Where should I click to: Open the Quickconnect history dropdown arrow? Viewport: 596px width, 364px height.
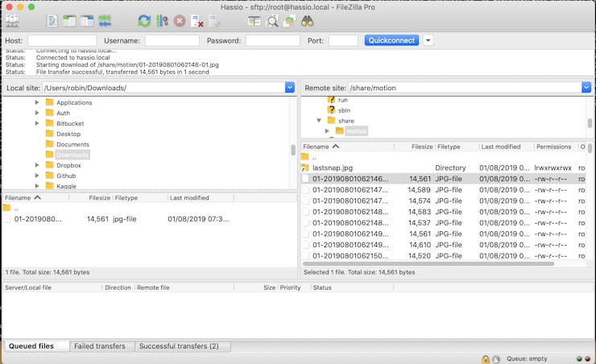point(428,40)
